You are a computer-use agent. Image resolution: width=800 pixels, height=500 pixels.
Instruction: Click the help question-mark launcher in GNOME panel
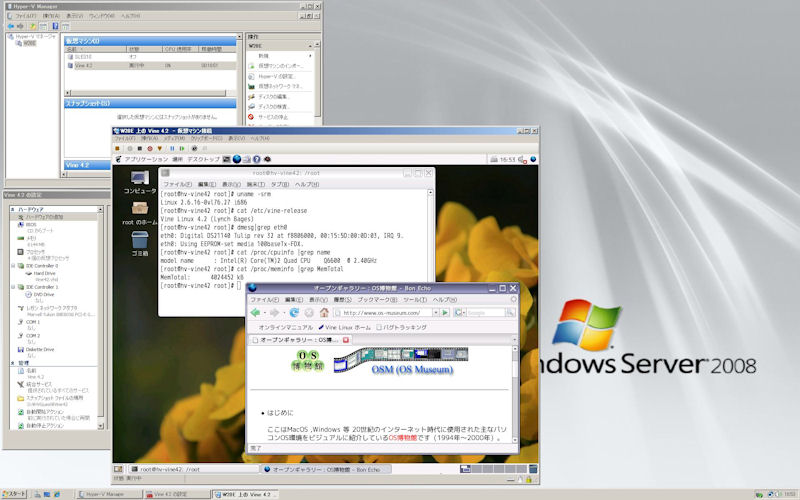(x=257, y=159)
